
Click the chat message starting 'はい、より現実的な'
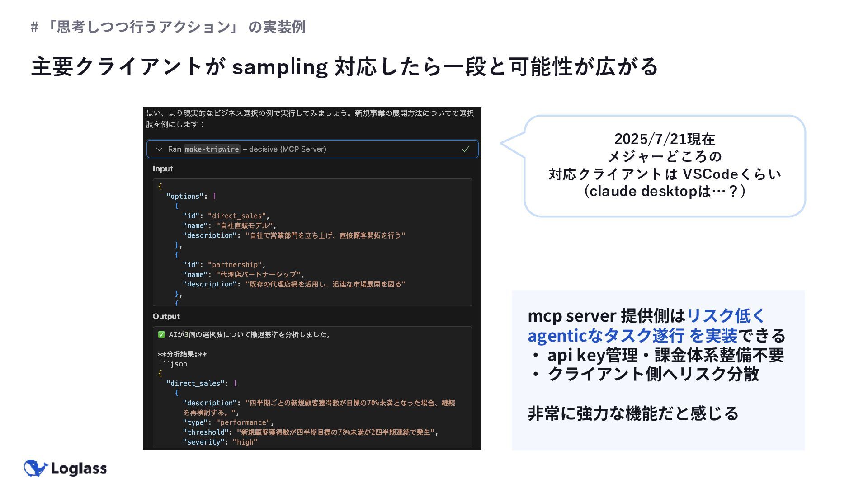(x=310, y=118)
